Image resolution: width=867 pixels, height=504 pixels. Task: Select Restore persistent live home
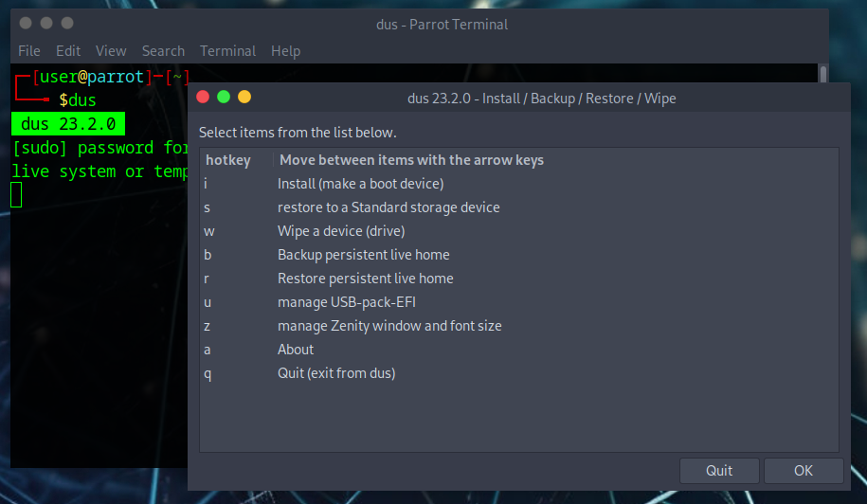[365, 279]
